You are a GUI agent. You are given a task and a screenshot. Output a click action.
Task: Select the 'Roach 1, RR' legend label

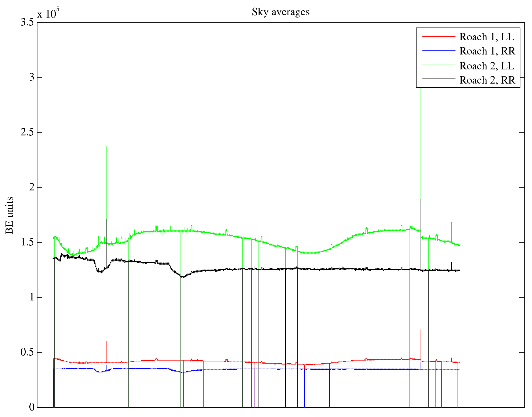[x=487, y=51]
